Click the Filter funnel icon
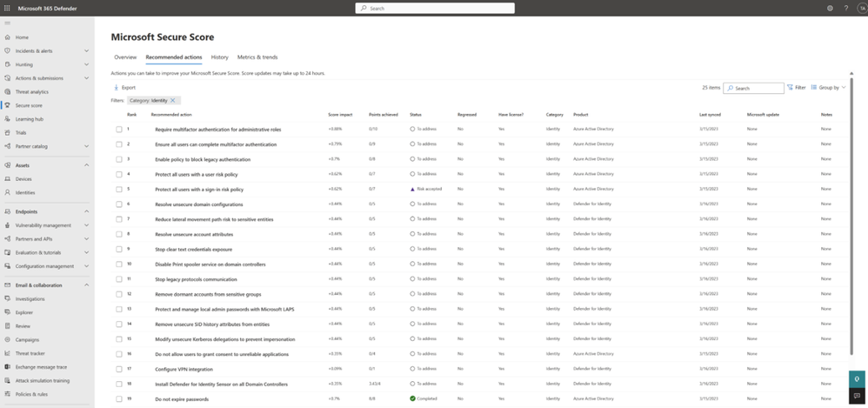Screen dimensions: 868x408 (x=790, y=88)
